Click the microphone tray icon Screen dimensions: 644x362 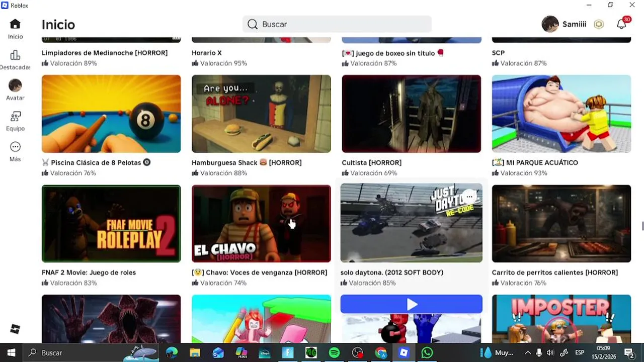tap(539, 353)
